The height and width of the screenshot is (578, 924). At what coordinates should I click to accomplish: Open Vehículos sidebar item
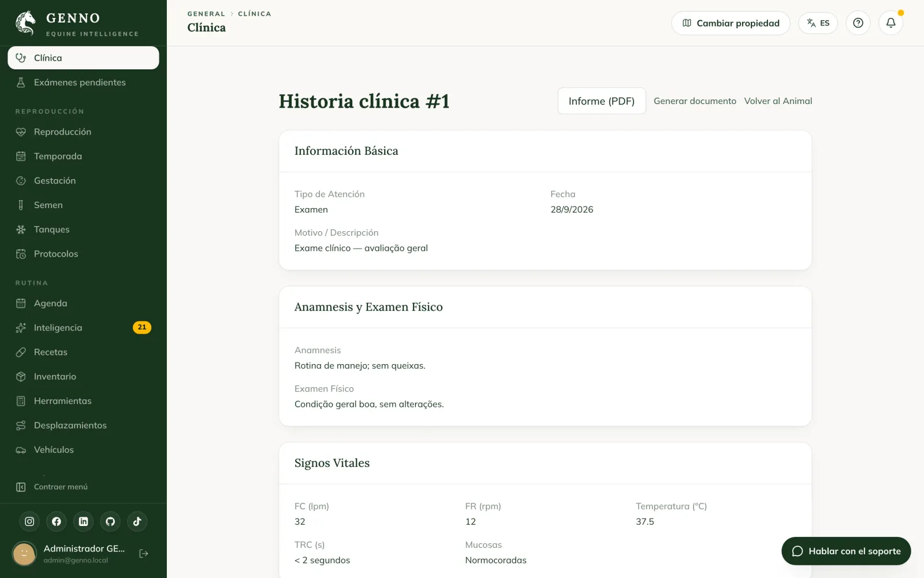tap(83, 450)
